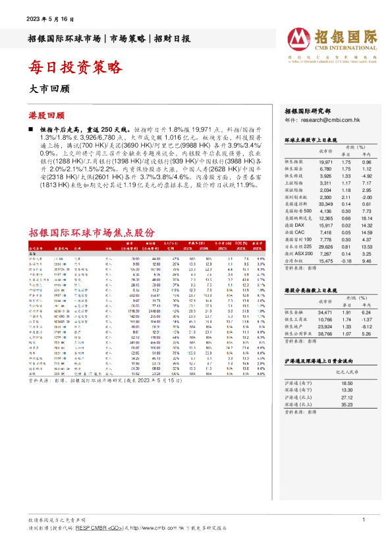Click the table title 沪港通及深港通上日资金流向

319,361
